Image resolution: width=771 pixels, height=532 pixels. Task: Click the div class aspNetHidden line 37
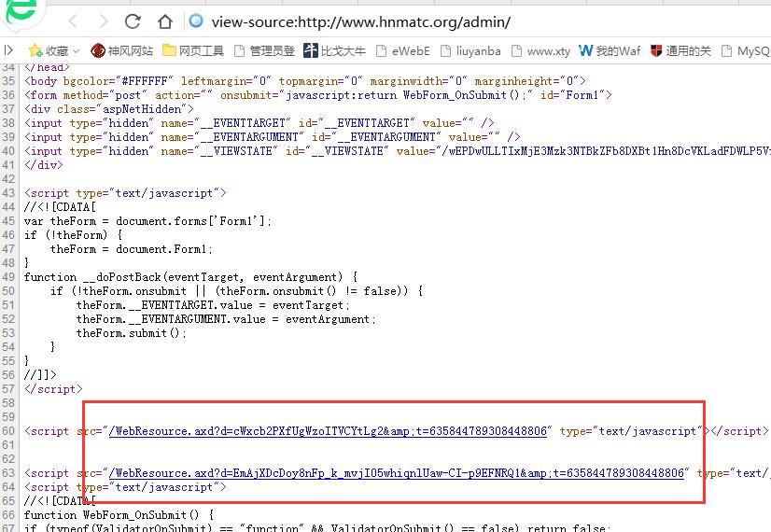108,109
